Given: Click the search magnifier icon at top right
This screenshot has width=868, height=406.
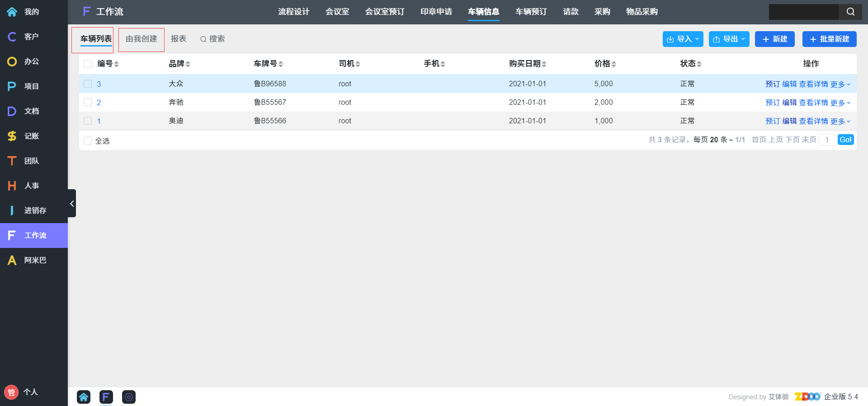Looking at the screenshot, I should click(850, 12).
